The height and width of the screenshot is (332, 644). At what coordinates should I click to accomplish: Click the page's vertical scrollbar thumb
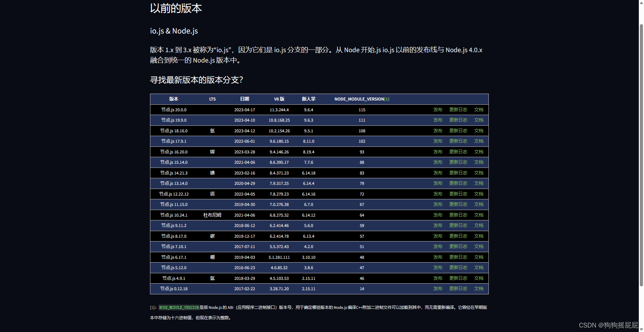(x=641, y=155)
